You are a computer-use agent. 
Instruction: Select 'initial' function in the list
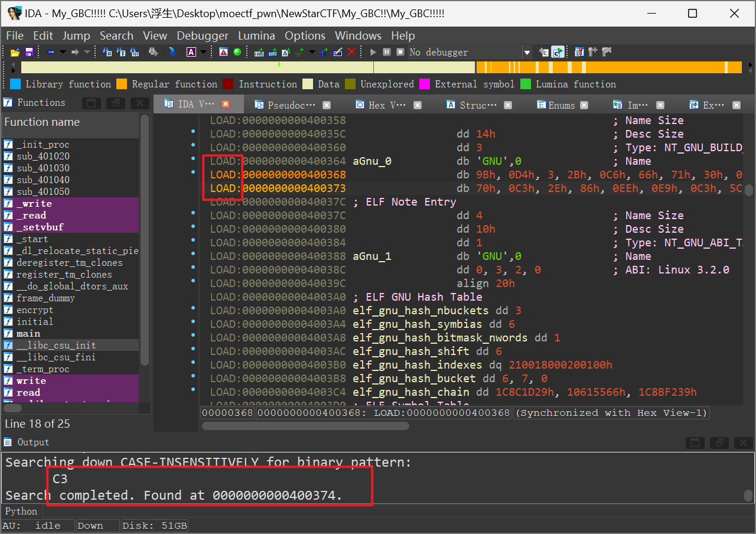click(35, 321)
